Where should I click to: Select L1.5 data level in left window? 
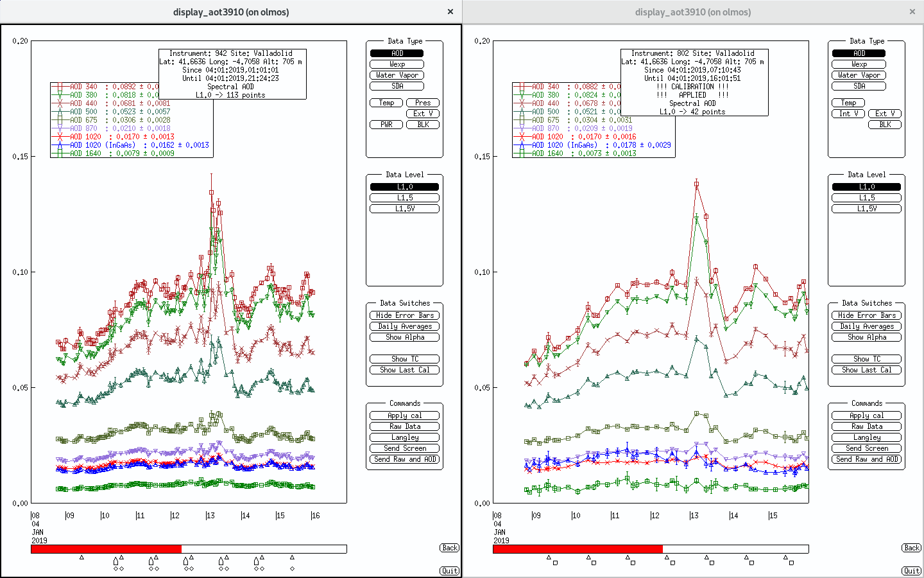click(404, 198)
